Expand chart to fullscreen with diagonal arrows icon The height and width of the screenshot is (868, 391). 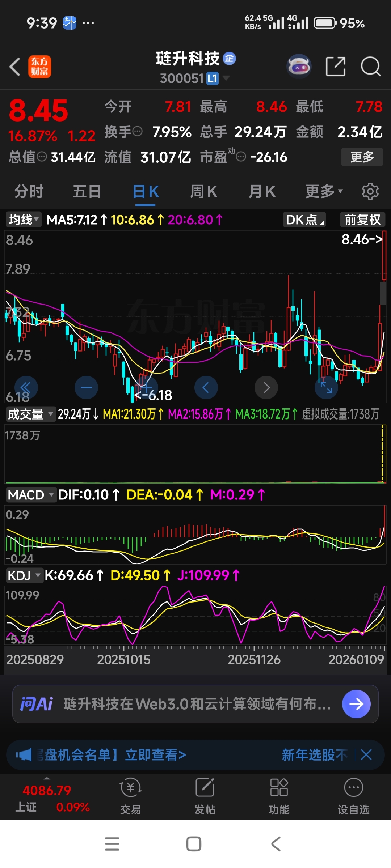(326, 387)
